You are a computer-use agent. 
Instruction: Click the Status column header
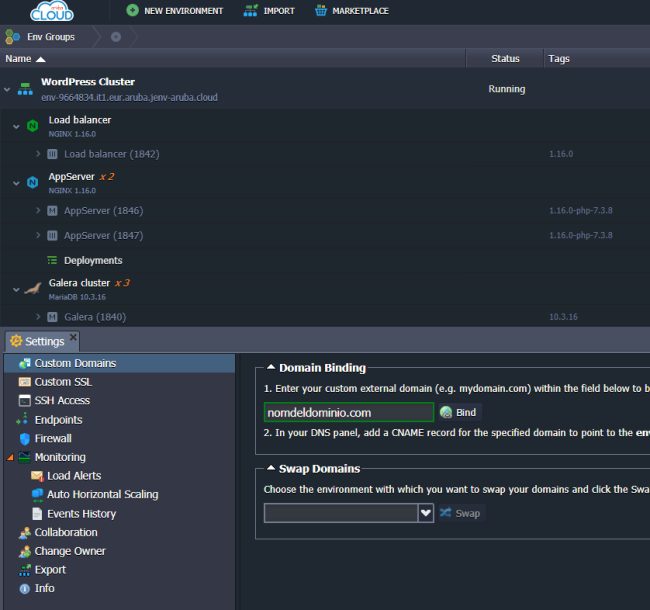coord(505,59)
